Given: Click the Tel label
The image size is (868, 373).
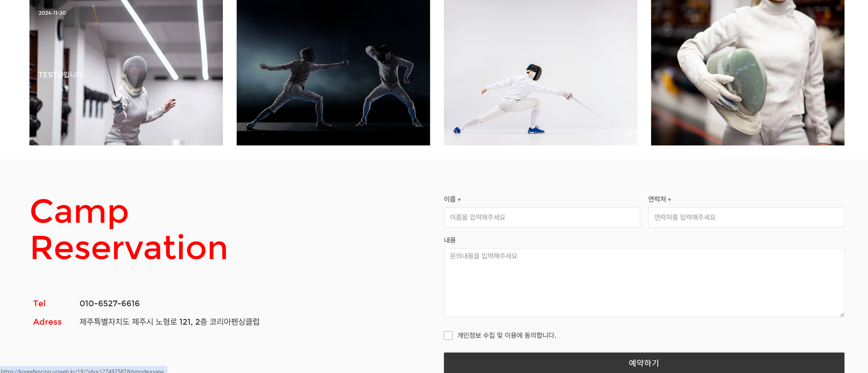Looking at the screenshot, I should click(39, 303).
